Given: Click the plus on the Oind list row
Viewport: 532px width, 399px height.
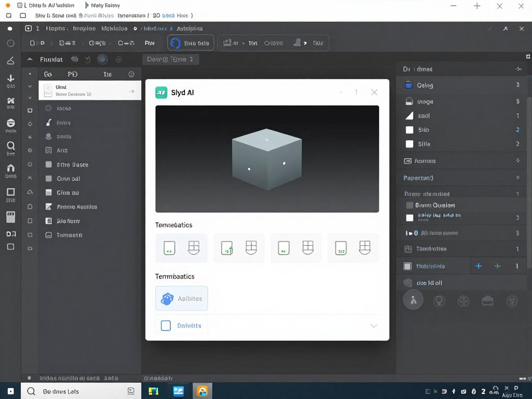Looking at the screenshot, I should click(132, 91).
